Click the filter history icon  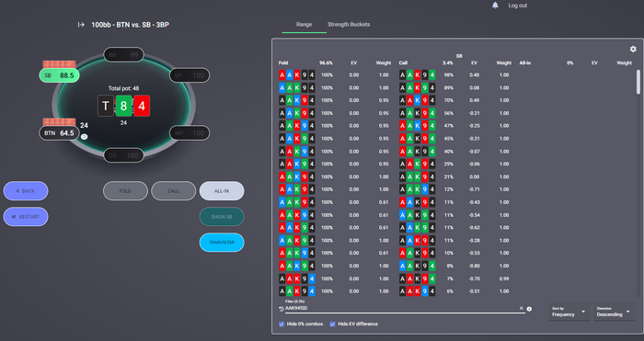[x=282, y=309]
